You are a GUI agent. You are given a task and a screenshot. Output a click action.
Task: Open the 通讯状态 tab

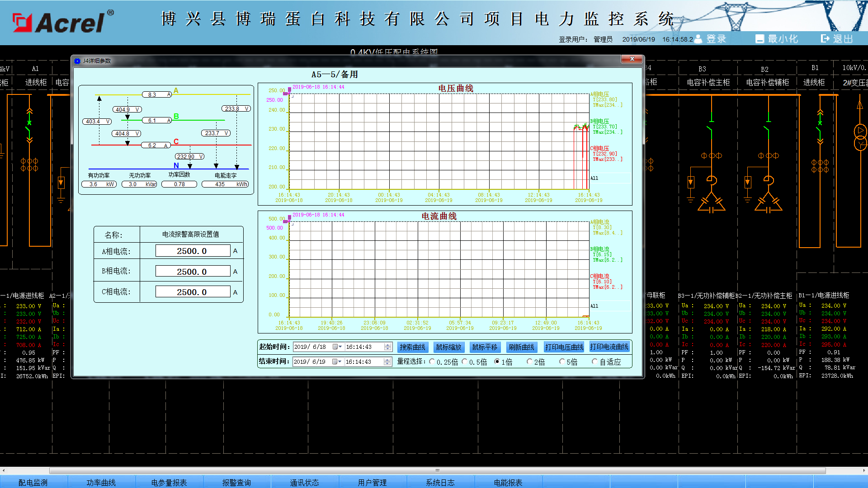pos(304,483)
